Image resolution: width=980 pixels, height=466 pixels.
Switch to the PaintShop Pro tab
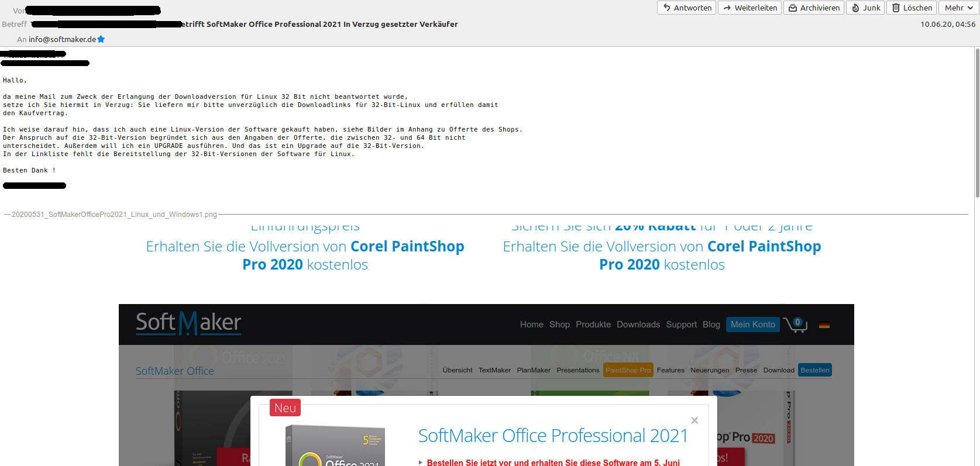click(628, 370)
